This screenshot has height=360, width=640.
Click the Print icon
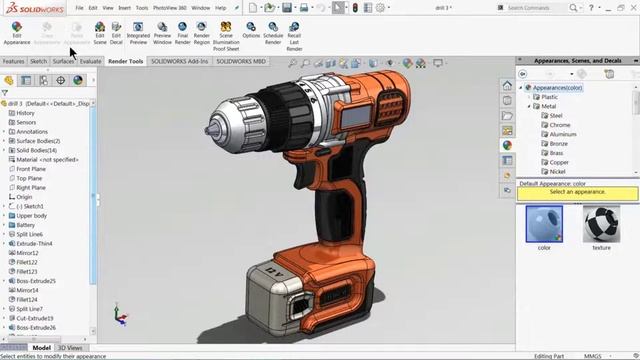304,8
